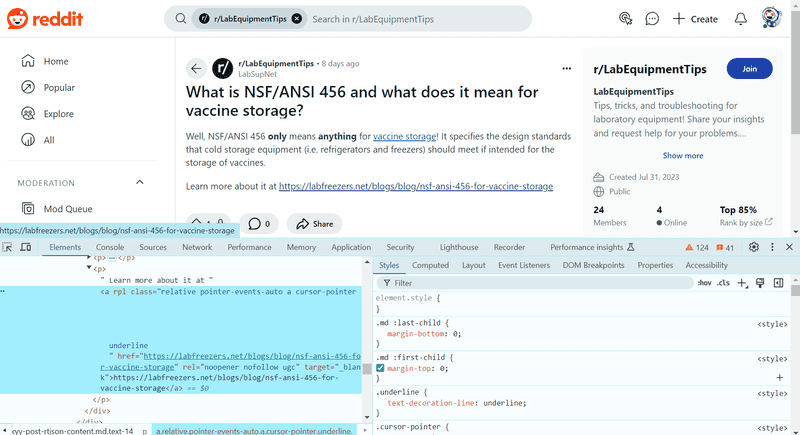
Task: Toggle the DevTools device toolbar icon
Action: [x=26, y=247]
